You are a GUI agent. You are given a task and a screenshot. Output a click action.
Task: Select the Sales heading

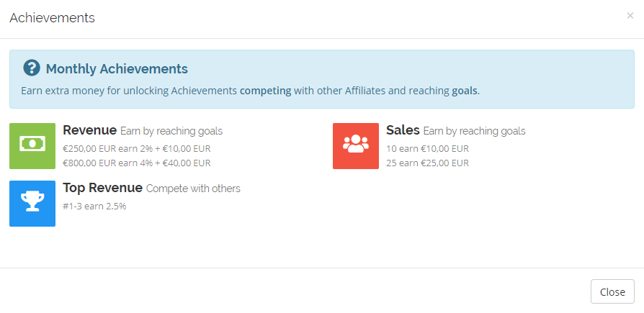point(403,130)
